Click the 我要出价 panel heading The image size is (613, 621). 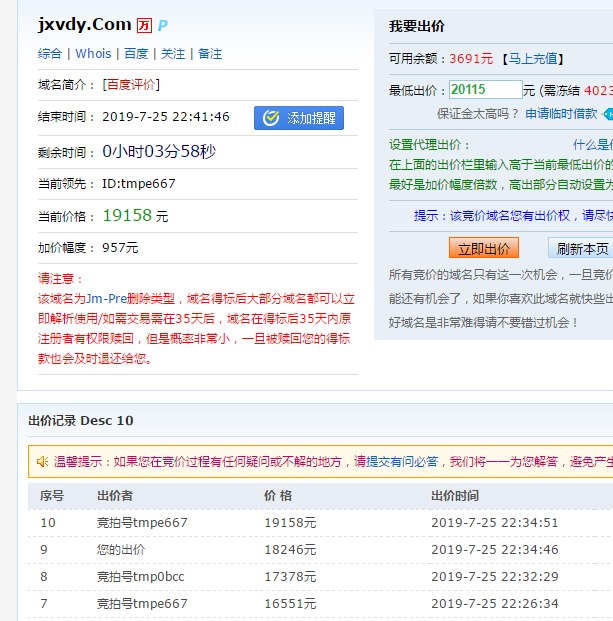417,27
